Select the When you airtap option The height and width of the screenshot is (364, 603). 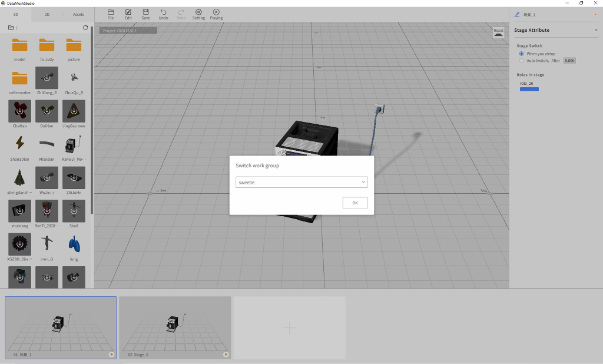pyautogui.click(x=522, y=54)
